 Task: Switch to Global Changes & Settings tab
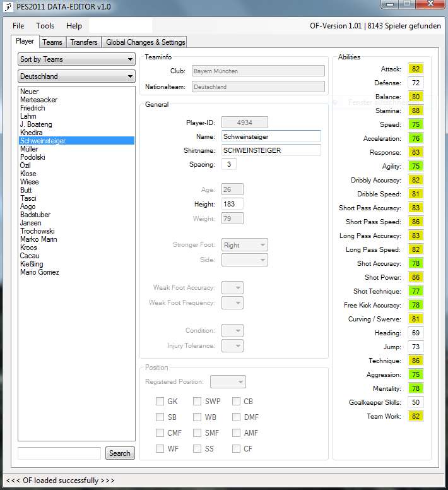(146, 42)
